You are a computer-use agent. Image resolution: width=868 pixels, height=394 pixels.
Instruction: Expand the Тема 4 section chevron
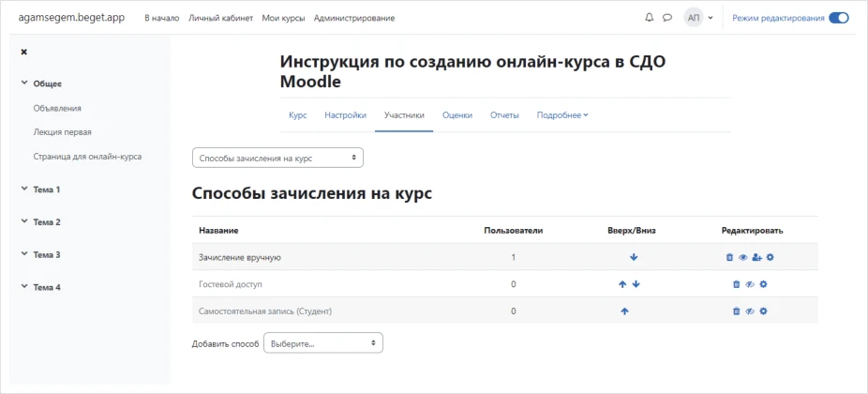(x=23, y=287)
